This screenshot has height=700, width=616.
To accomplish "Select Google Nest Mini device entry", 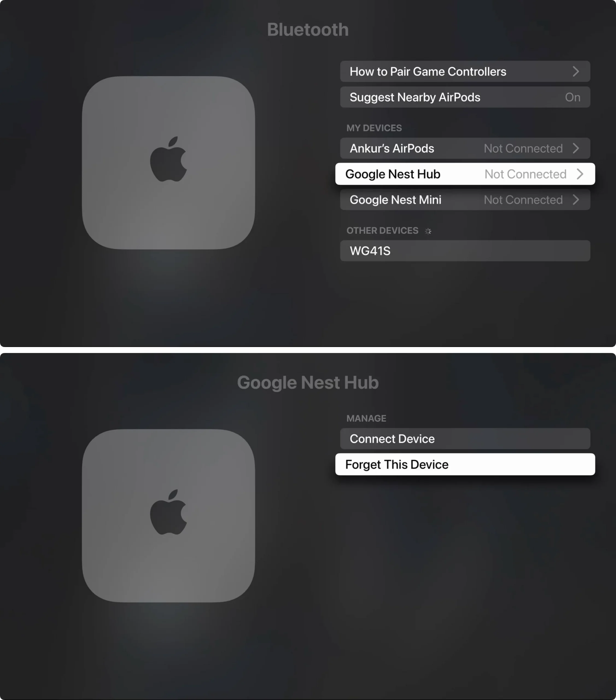I will [465, 199].
